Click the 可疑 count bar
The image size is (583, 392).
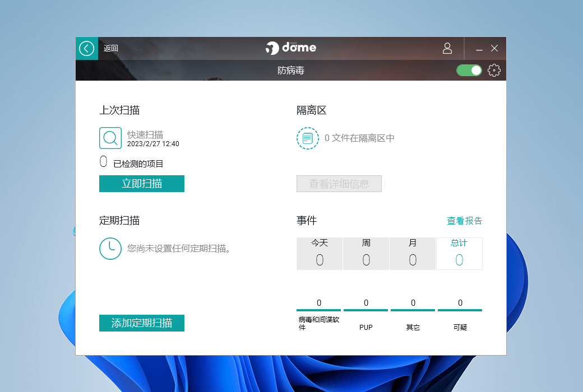[x=460, y=309]
